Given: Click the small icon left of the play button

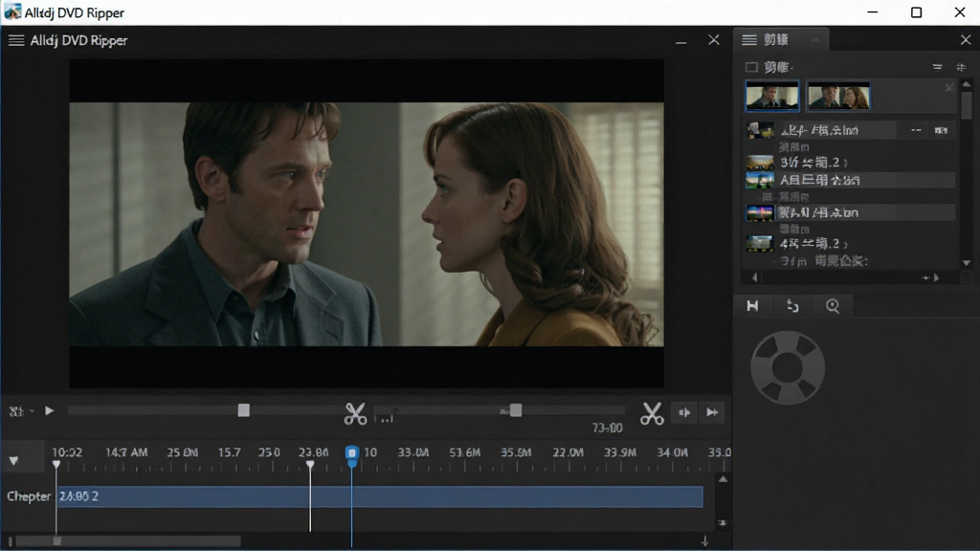Looking at the screenshot, I should (x=16, y=411).
